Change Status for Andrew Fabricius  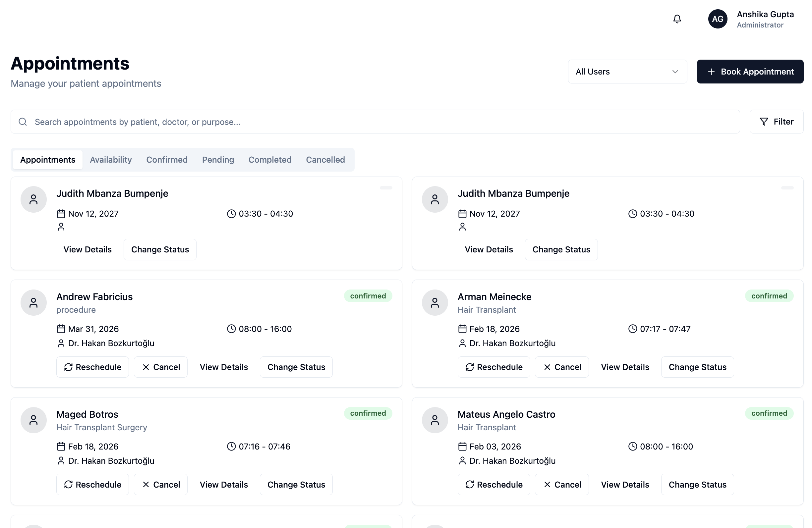(296, 367)
